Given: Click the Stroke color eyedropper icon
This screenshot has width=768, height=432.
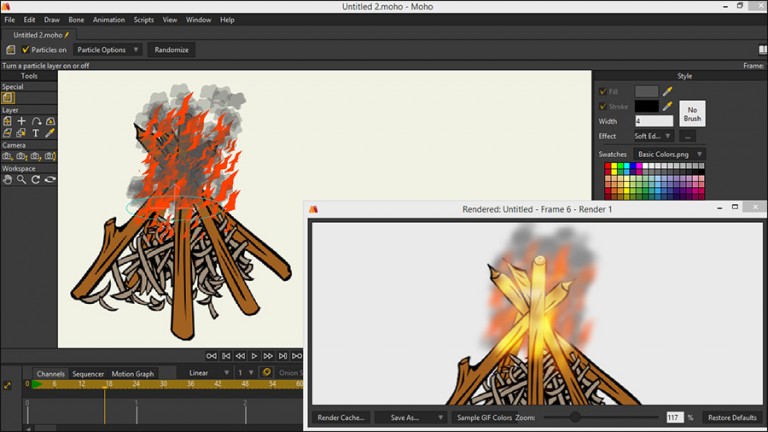Looking at the screenshot, I should point(668,106).
